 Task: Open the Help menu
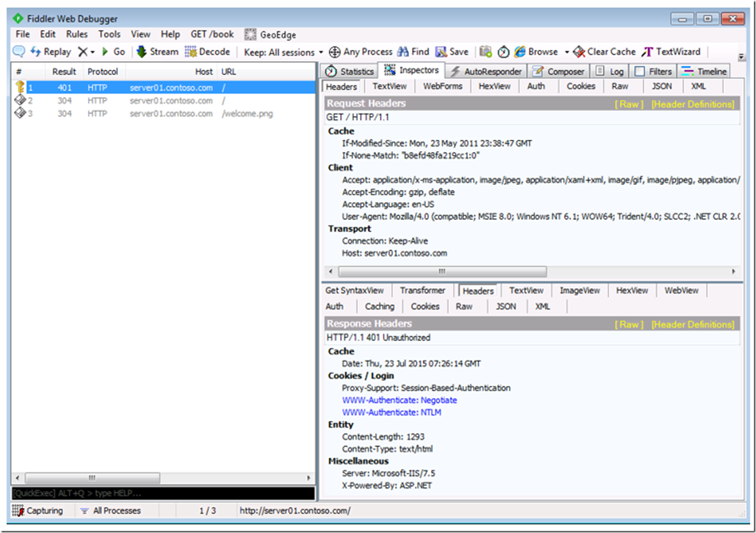point(170,34)
